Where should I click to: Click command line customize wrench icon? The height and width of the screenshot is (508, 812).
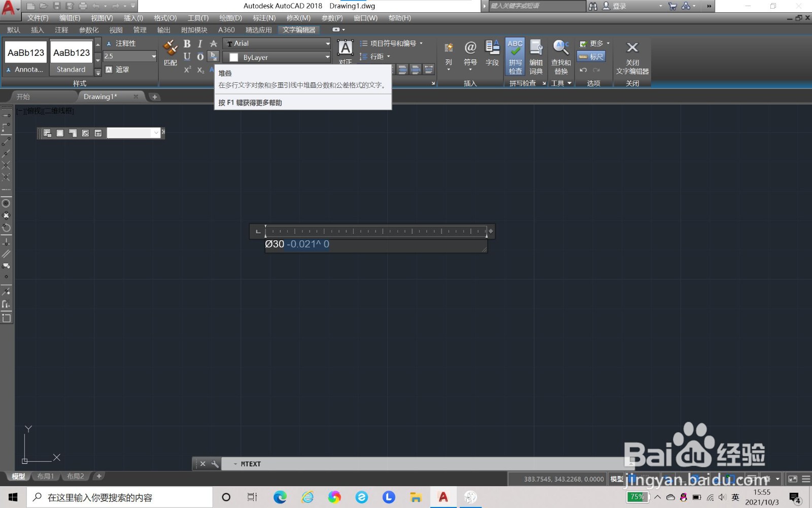(x=215, y=464)
